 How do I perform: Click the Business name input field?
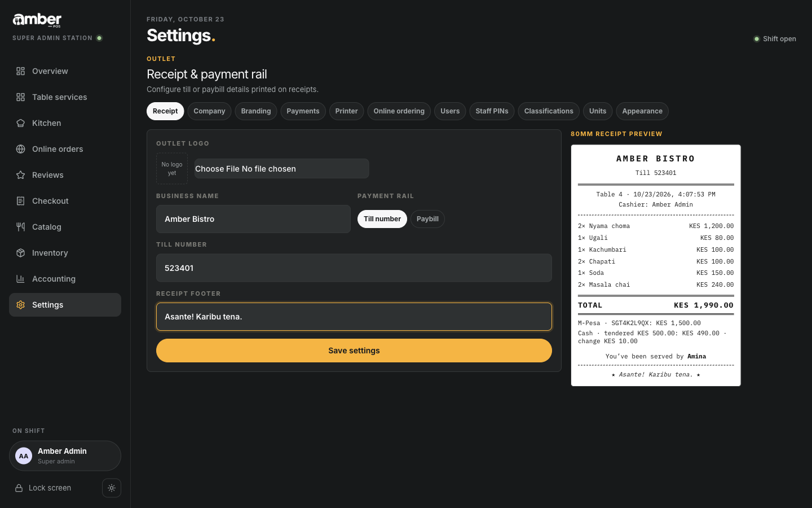click(253, 219)
